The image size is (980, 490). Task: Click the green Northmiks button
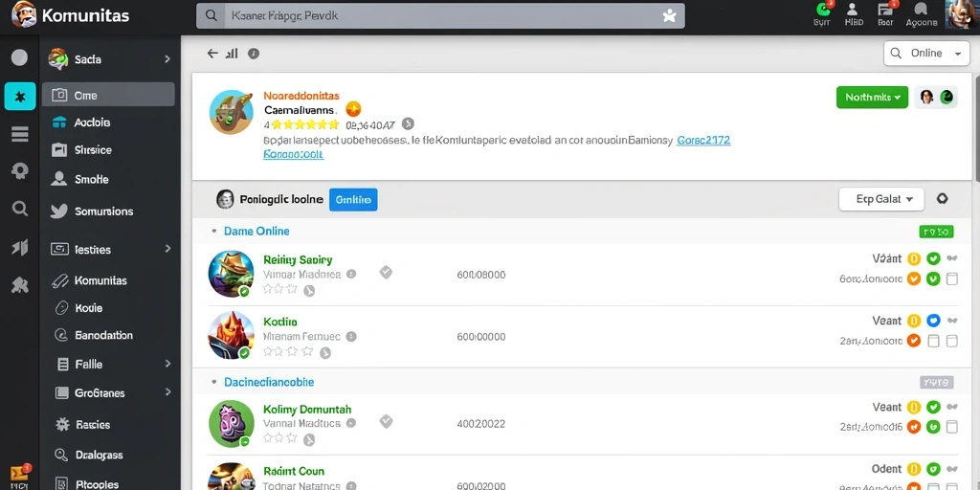872,97
